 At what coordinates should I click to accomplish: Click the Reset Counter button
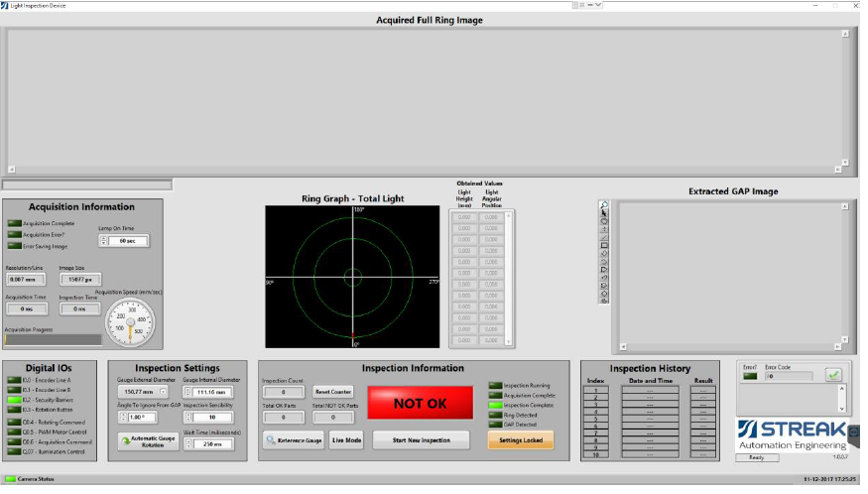pyautogui.click(x=333, y=392)
